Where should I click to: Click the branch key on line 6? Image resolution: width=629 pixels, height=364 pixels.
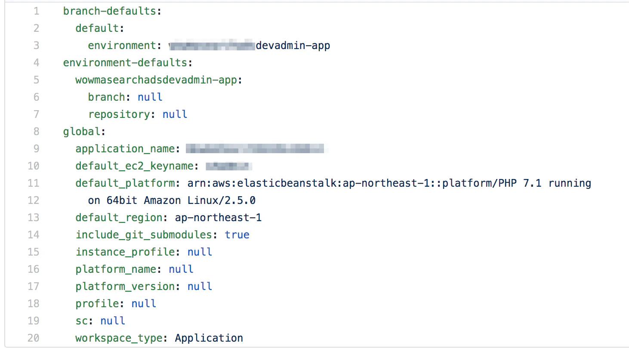click(x=106, y=97)
